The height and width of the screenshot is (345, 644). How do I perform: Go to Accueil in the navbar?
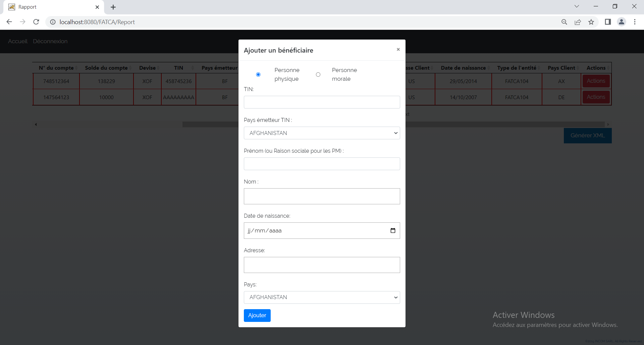(x=18, y=41)
